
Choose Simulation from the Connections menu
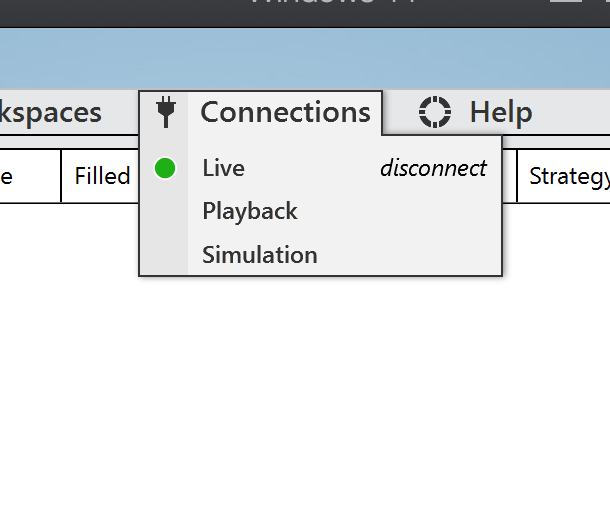click(260, 255)
